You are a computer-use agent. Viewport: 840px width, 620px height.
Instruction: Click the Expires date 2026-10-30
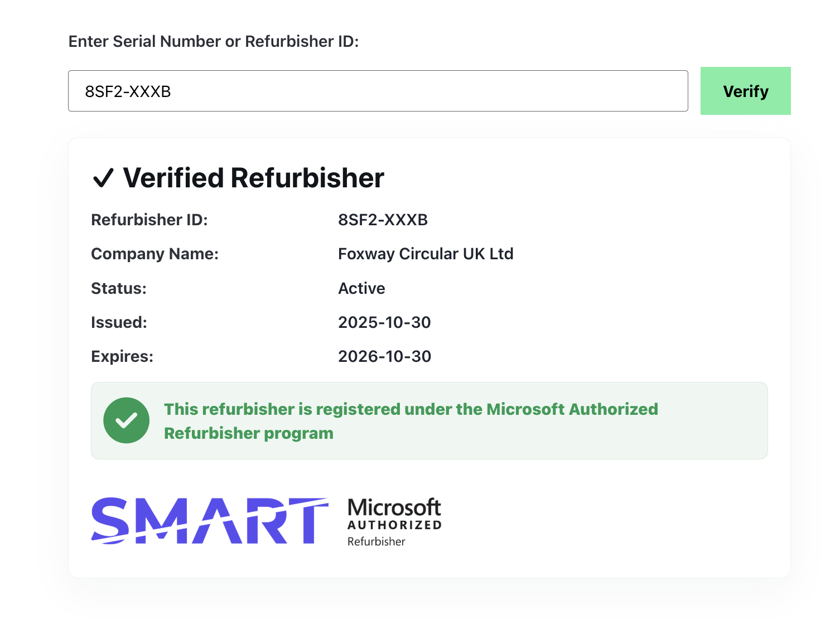click(385, 356)
